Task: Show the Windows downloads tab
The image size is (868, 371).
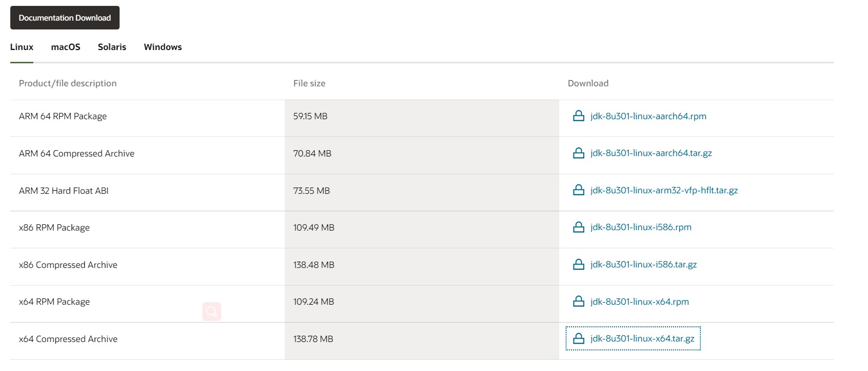Action: click(163, 47)
